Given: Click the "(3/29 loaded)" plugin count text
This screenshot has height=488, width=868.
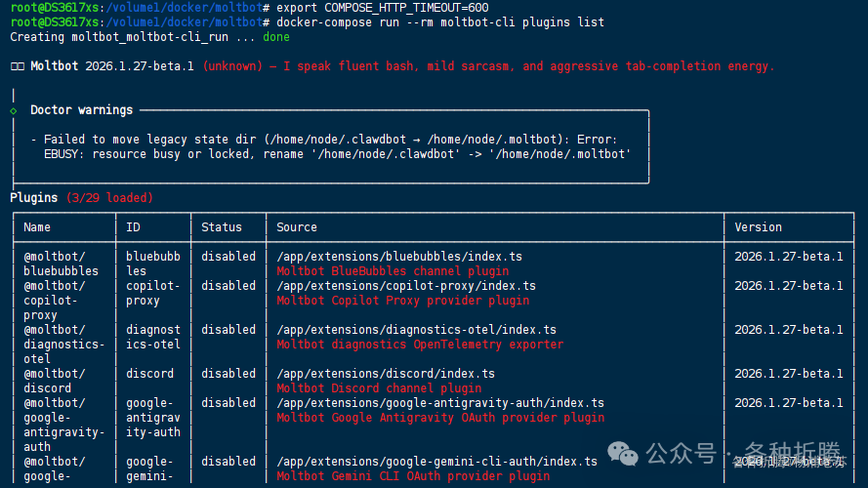Looking at the screenshot, I should click(x=109, y=198).
